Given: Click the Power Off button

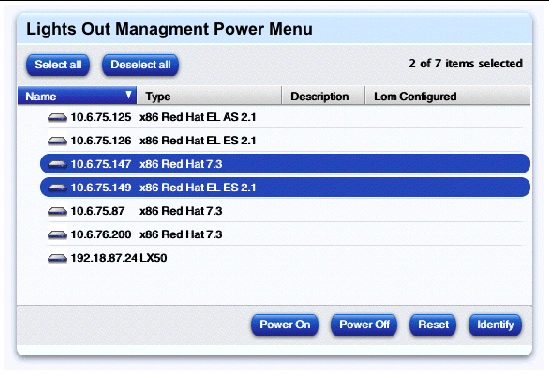Looking at the screenshot, I should tap(364, 325).
